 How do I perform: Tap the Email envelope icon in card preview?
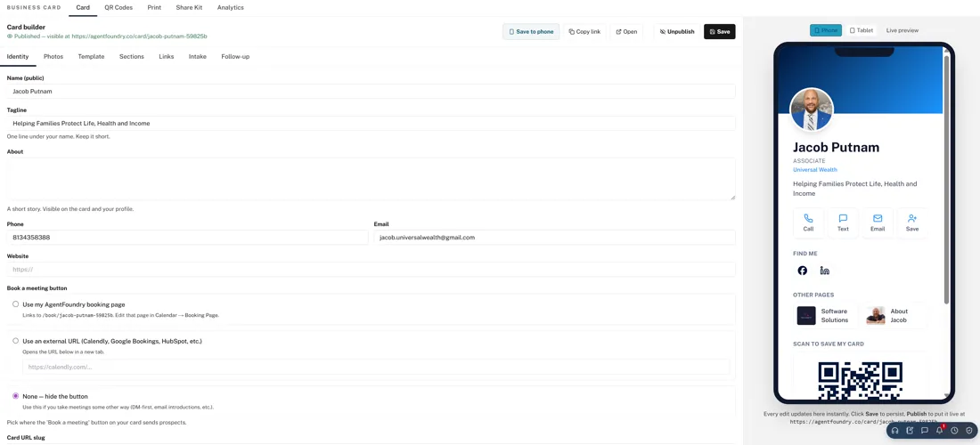[878, 222]
